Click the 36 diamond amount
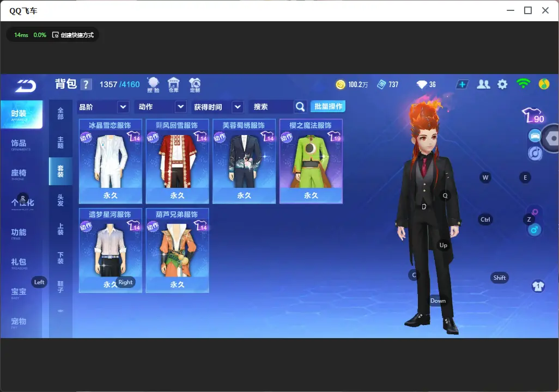559x392 pixels. click(x=433, y=84)
